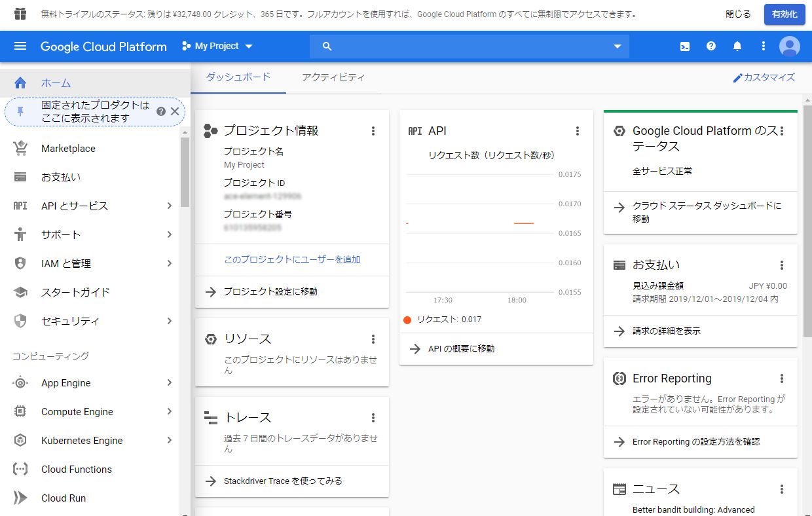The image size is (812, 516).
Task: Open Marketplace from the sidebar
Action: pos(68,149)
